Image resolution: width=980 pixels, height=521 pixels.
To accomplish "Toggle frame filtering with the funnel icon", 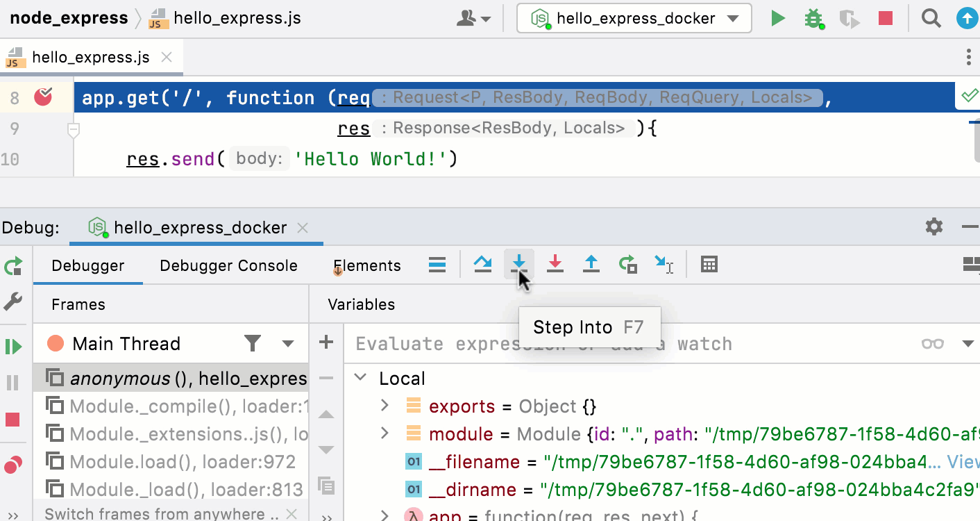I will click(252, 343).
